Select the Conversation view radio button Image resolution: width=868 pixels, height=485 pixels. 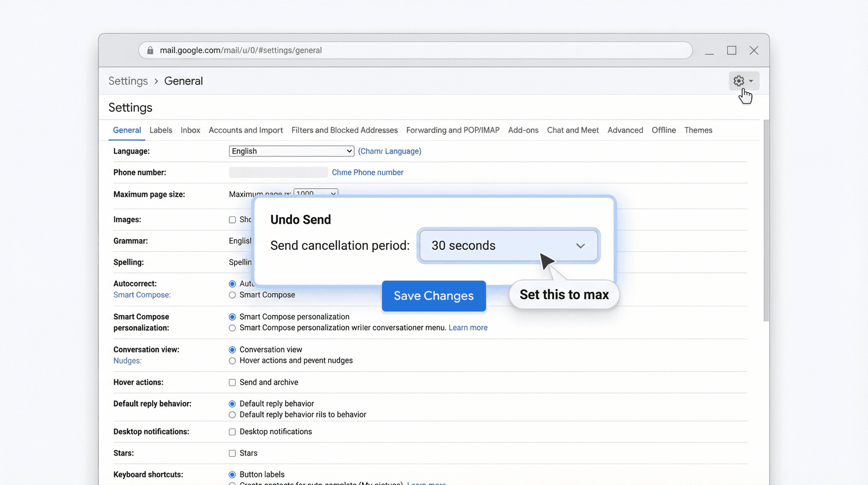tap(232, 349)
